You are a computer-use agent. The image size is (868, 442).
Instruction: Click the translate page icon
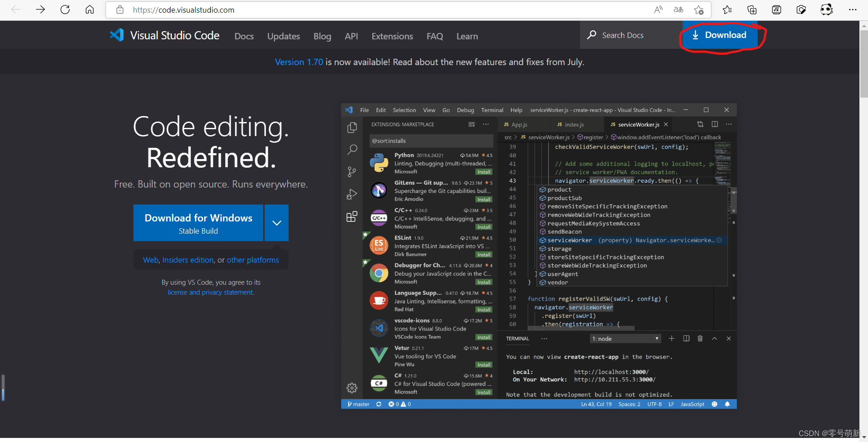678,9
